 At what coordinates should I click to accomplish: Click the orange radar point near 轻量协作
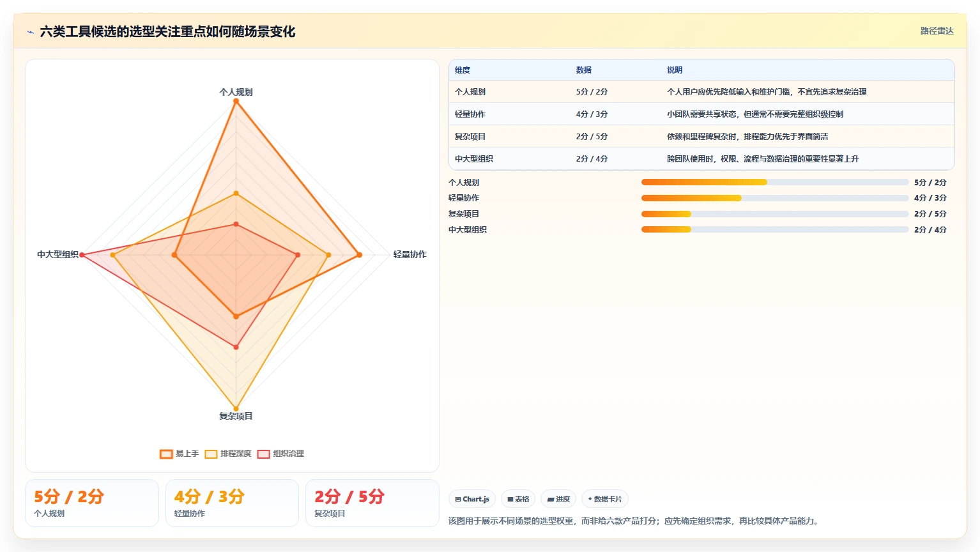point(359,255)
